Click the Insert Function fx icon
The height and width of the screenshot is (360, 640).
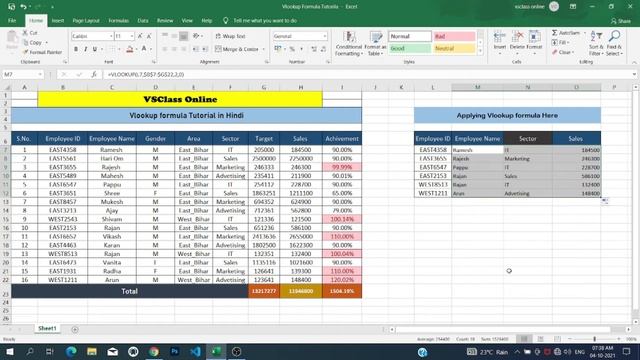click(x=94, y=74)
